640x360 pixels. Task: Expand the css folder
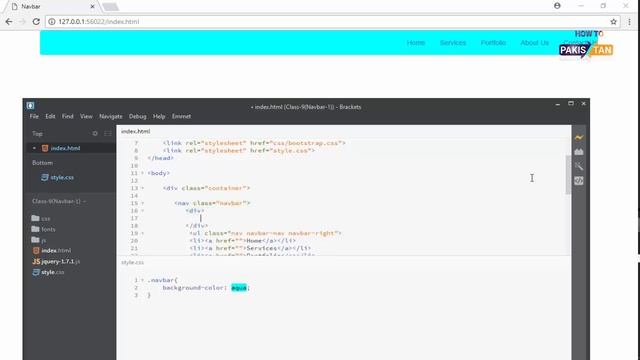click(x=41, y=218)
